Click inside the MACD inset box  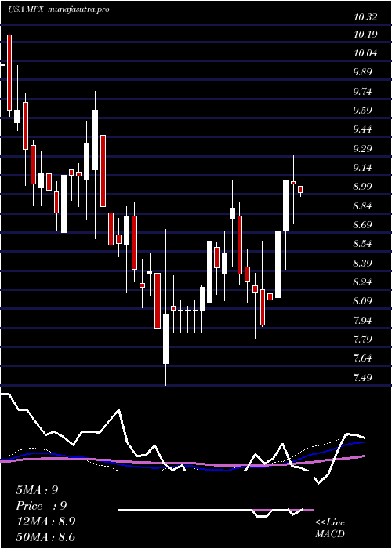pos(216,510)
